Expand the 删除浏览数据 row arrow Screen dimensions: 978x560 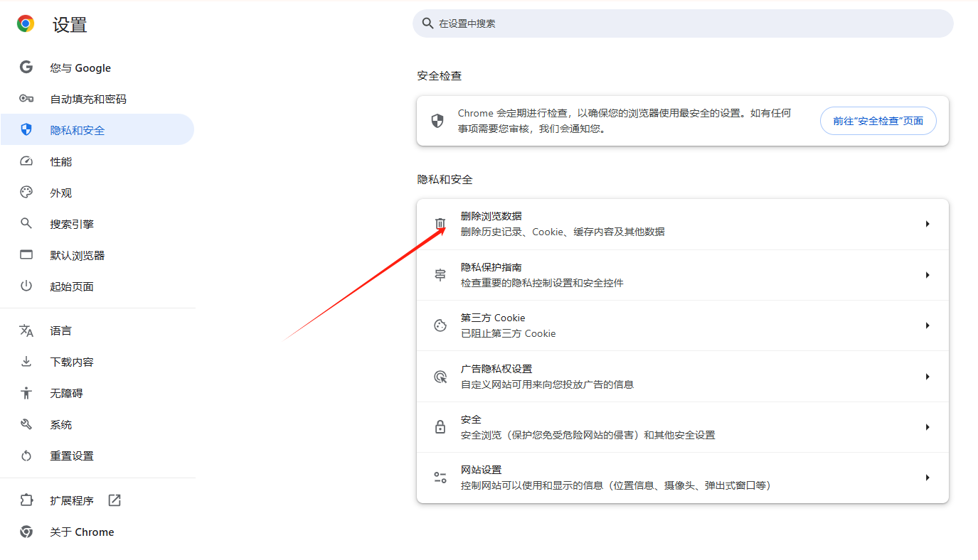coord(927,224)
